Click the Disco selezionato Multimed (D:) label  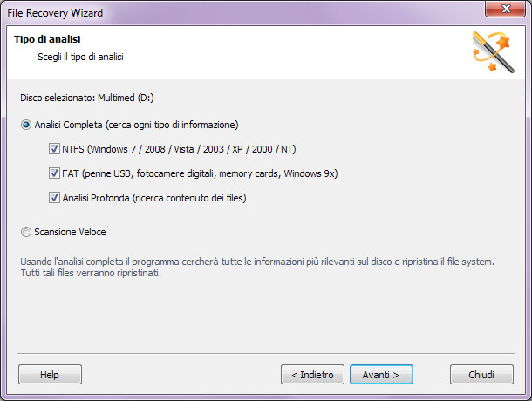click(87, 98)
